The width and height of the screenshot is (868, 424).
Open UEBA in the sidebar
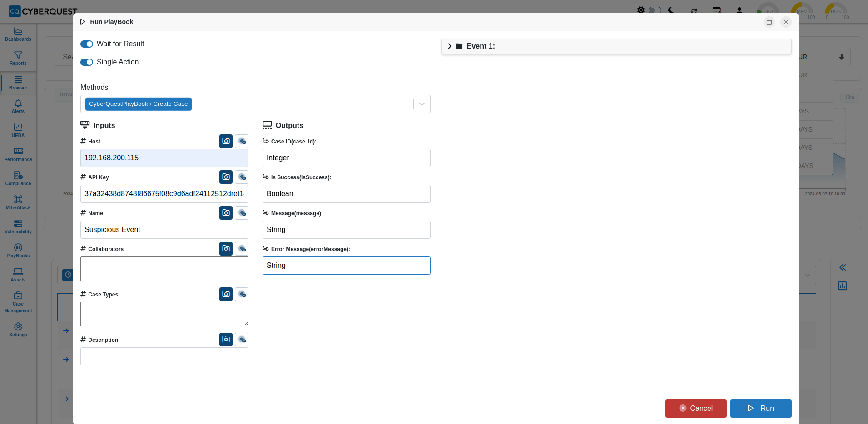[18, 131]
